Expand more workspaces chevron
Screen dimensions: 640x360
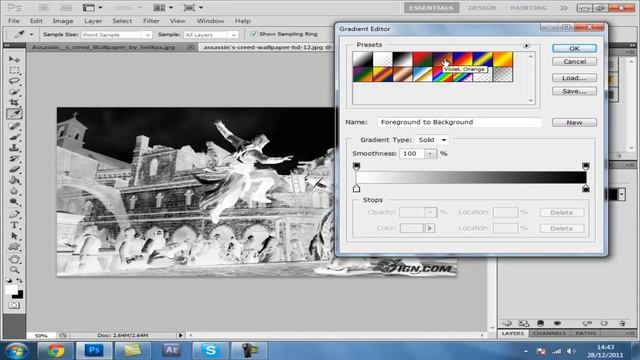[x=564, y=8]
